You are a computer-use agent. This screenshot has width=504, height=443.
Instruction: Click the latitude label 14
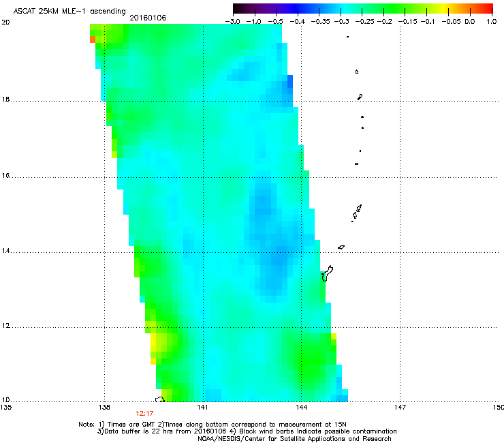click(x=5, y=251)
